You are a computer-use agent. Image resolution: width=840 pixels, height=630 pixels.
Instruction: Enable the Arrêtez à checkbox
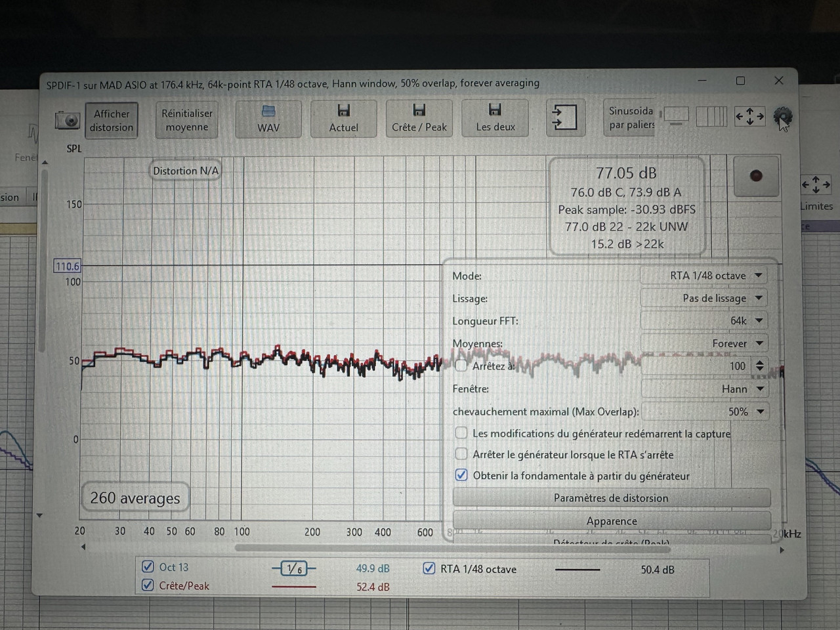coord(461,366)
